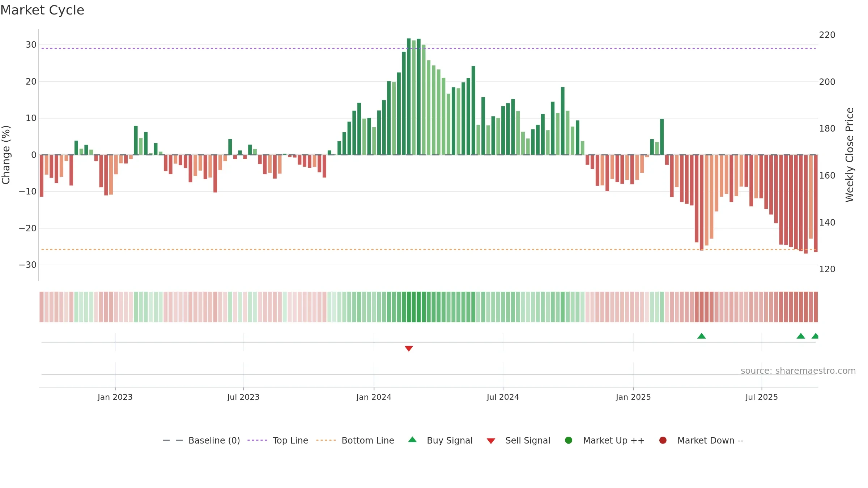Click the Jul 2024 axis label
Image resolution: width=868 pixels, height=488 pixels.
(x=503, y=397)
